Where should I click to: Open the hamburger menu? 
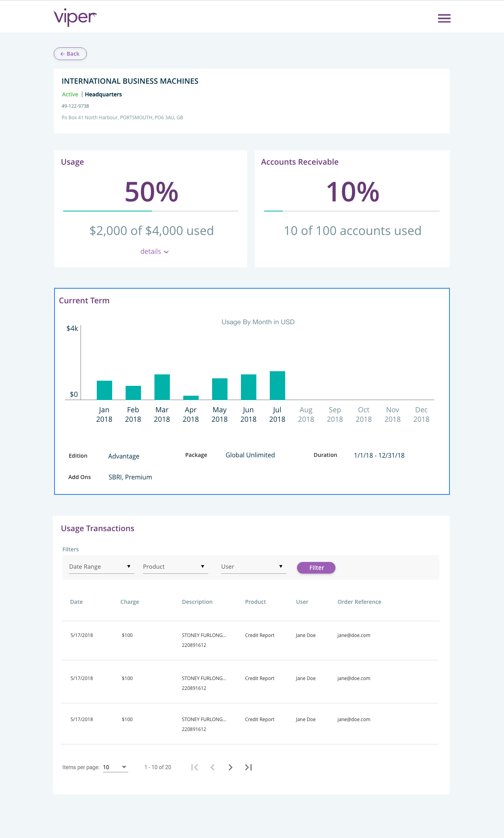(x=444, y=19)
